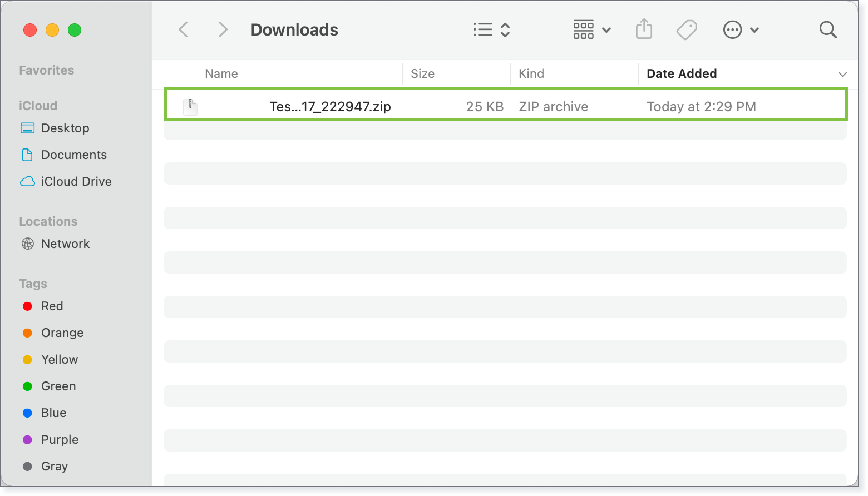The image size is (868, 496).
Task: Open Desktop in the sidebar
Action: point(65,128)
